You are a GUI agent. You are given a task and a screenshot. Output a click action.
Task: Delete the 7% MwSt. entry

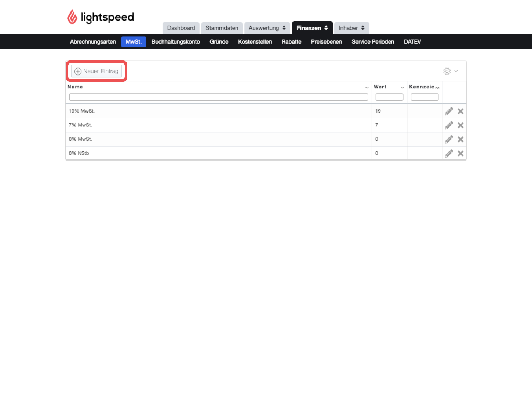(460, 125)
